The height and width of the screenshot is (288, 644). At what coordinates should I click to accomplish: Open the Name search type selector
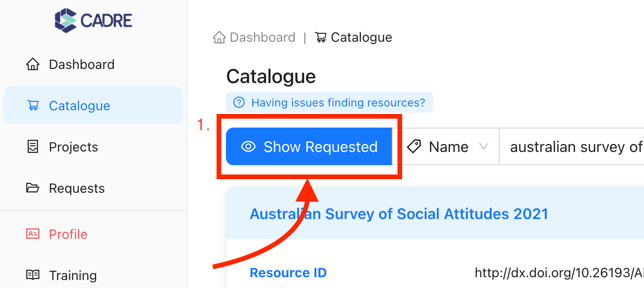click(449, 147)
